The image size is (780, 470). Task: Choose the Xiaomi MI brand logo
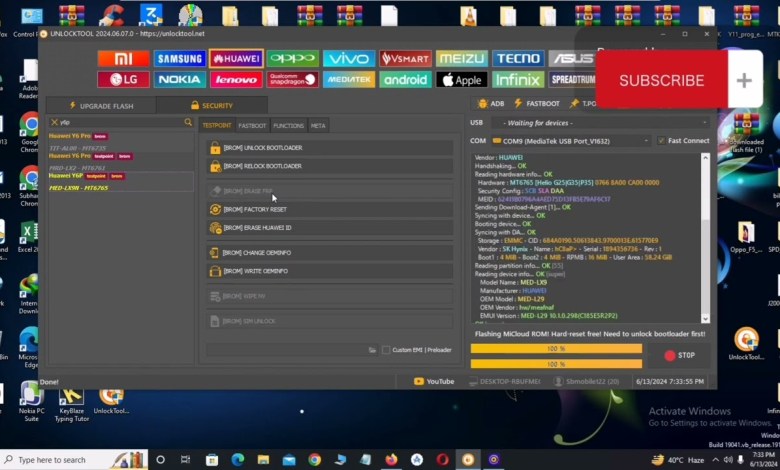pos(123,59)
